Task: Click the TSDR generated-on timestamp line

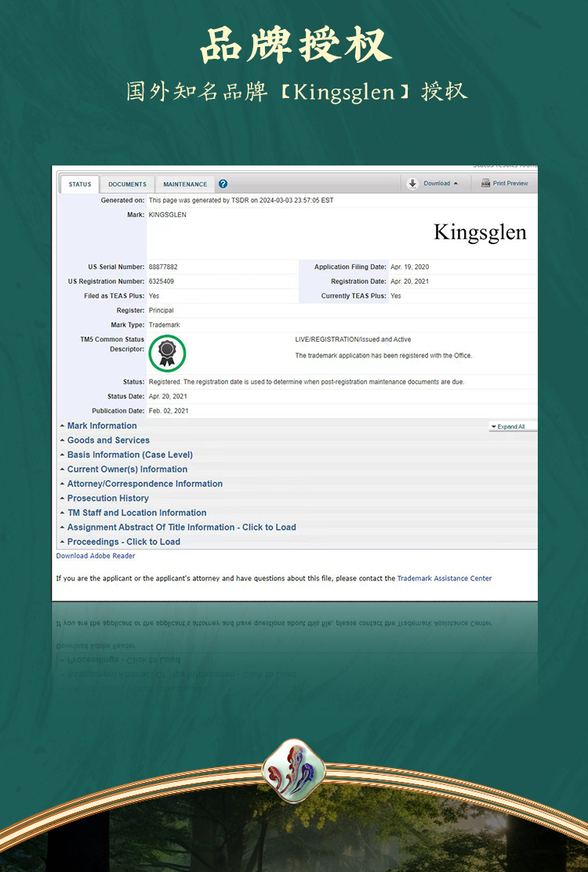Action: 241,200
